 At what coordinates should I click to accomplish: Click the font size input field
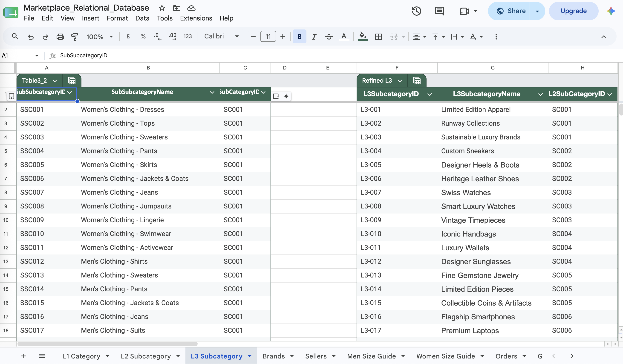pyautogui.click(x=268, y=37)
